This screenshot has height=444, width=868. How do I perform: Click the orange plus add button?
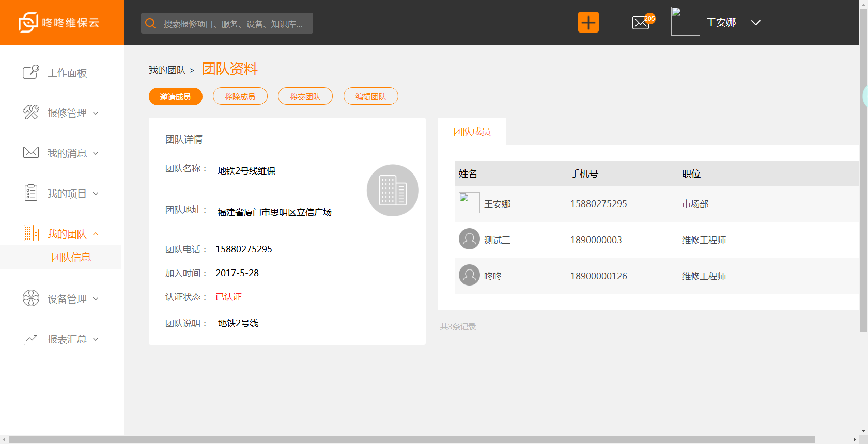point(588,22)
